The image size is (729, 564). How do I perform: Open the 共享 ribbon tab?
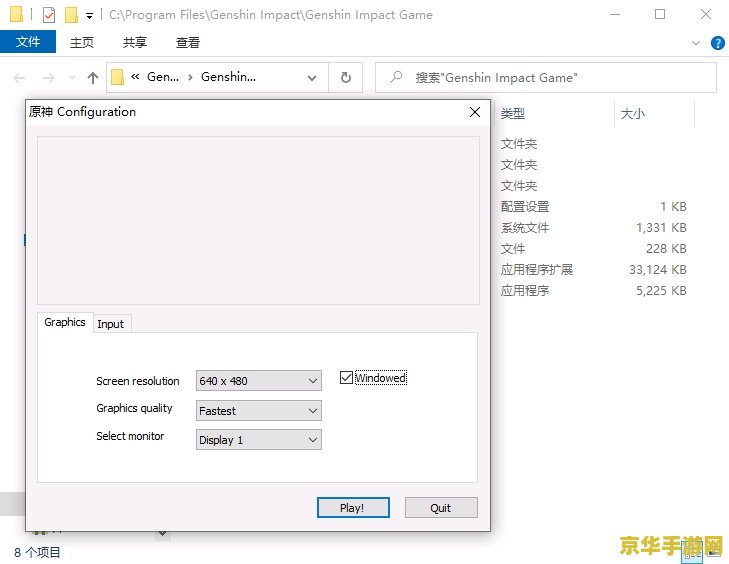pos(135,42)
